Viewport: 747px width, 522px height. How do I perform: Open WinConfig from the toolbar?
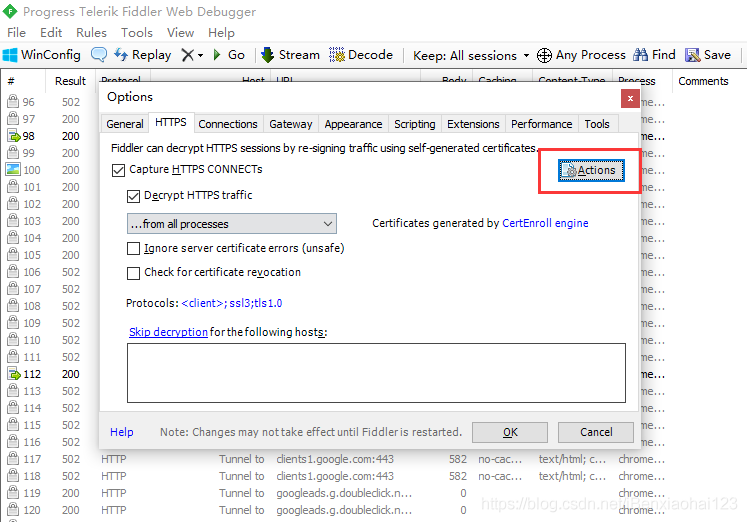pyautogui.click(x=41, y=55)
